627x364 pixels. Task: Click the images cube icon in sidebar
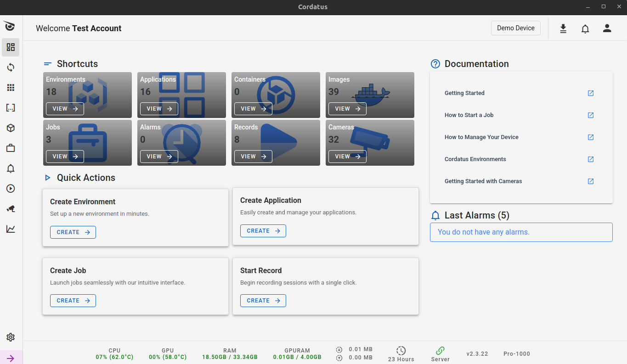(10, 128)
